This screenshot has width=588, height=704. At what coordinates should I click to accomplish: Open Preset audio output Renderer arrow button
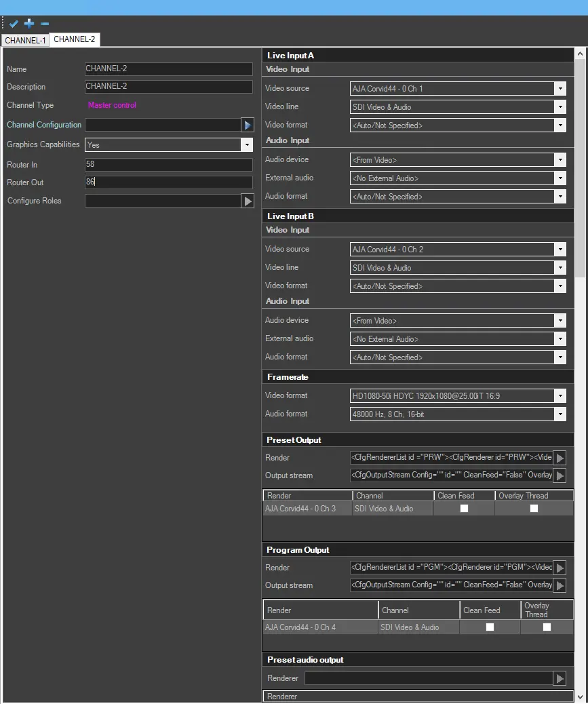click(560, 678)
